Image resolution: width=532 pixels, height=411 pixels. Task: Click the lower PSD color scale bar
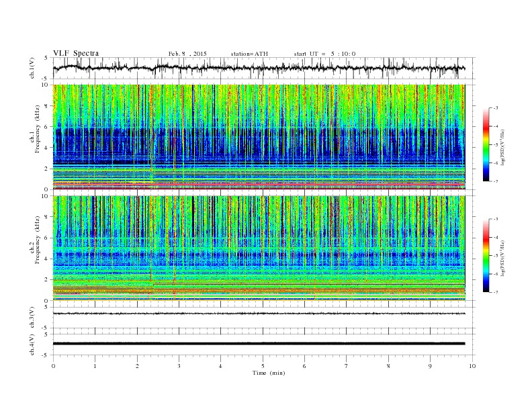pyautogui.click(x=486, y=256)
